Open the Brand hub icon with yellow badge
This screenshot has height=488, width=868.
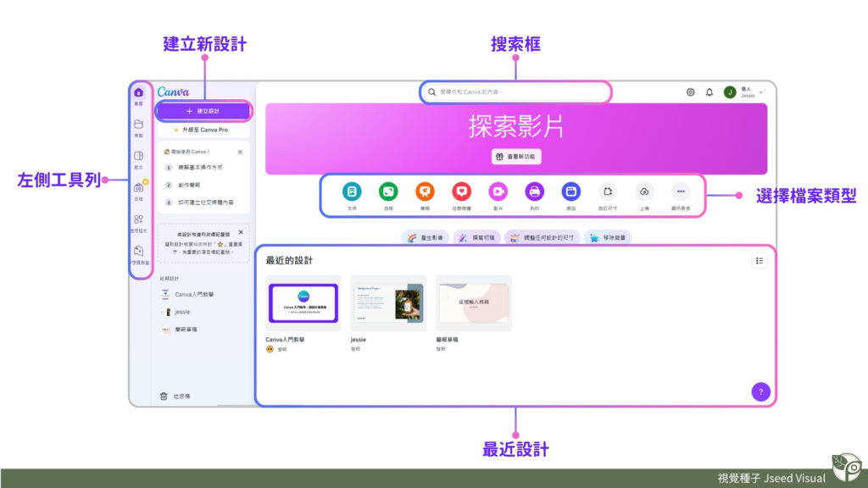point(139,187)
